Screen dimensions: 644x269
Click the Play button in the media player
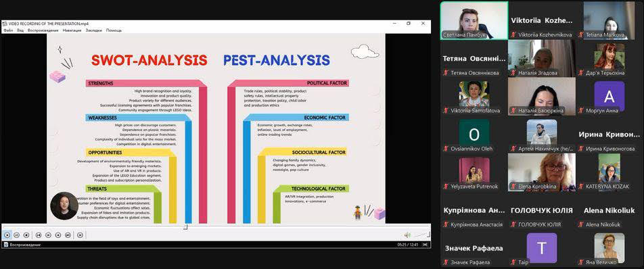[x=7, y=235]
